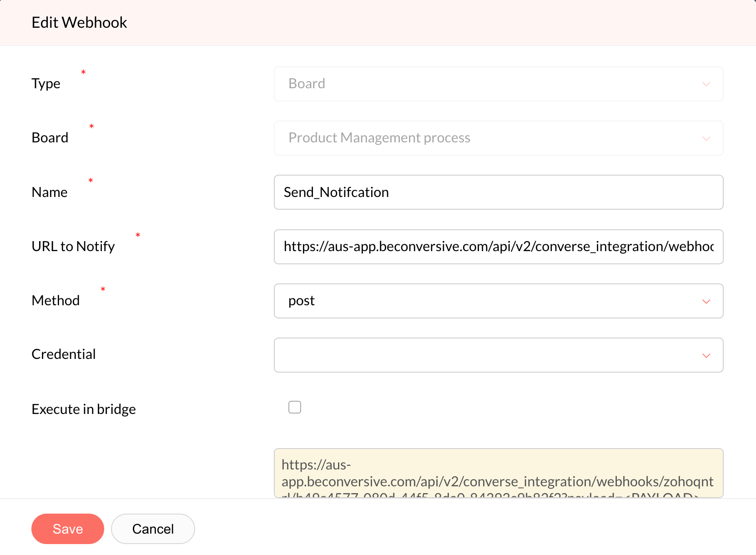Click the chevron arrow in Type field
This screenshot has width=756, height=555.
coord(706,84)
